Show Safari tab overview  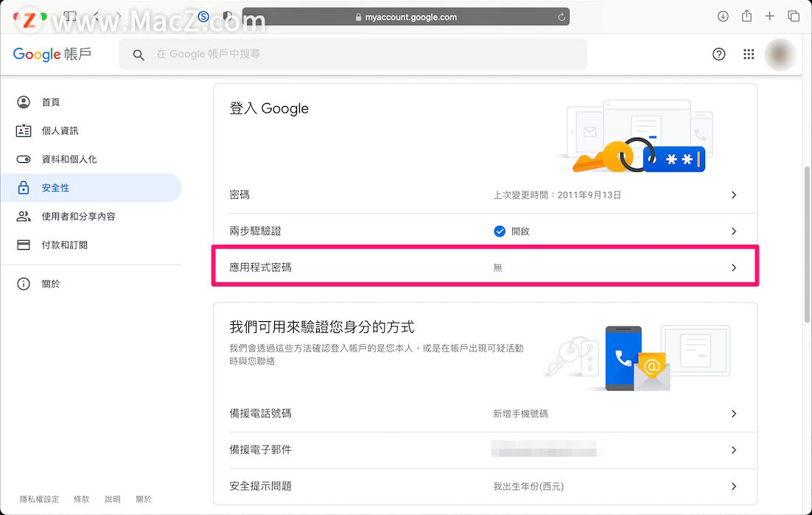(794, 16)
